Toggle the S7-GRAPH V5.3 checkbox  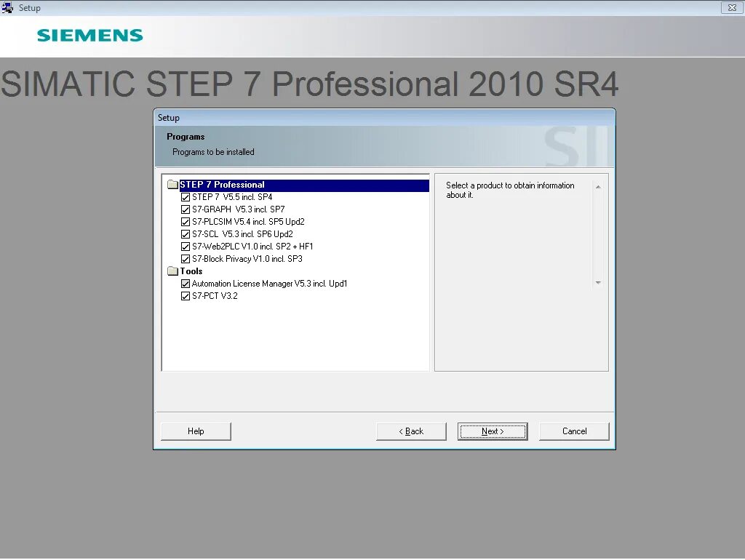(186, 209)
